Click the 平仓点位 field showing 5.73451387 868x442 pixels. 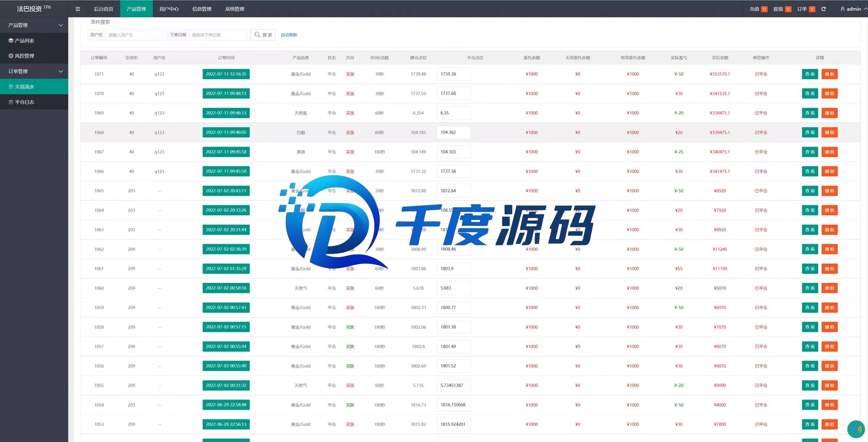click(x=454, y=385)
